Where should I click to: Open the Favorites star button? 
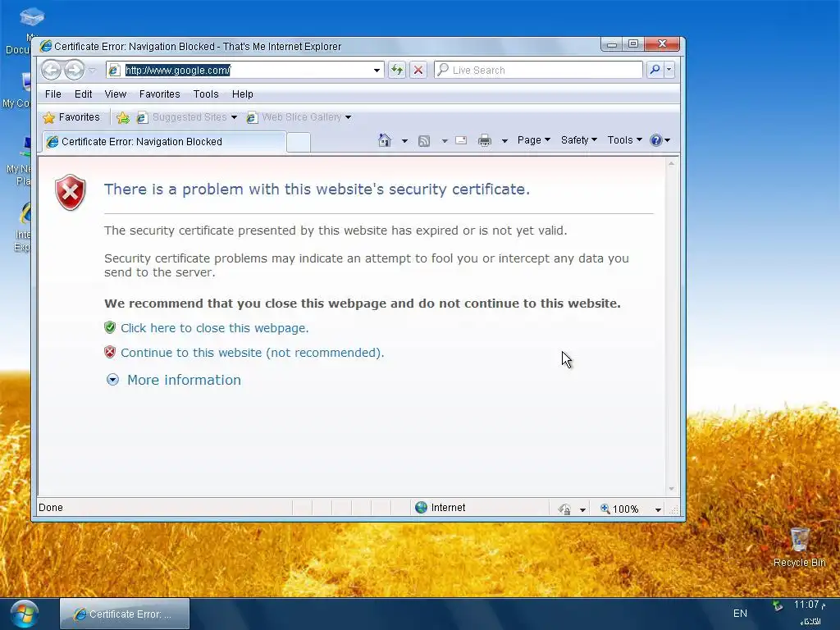[71, 117]
